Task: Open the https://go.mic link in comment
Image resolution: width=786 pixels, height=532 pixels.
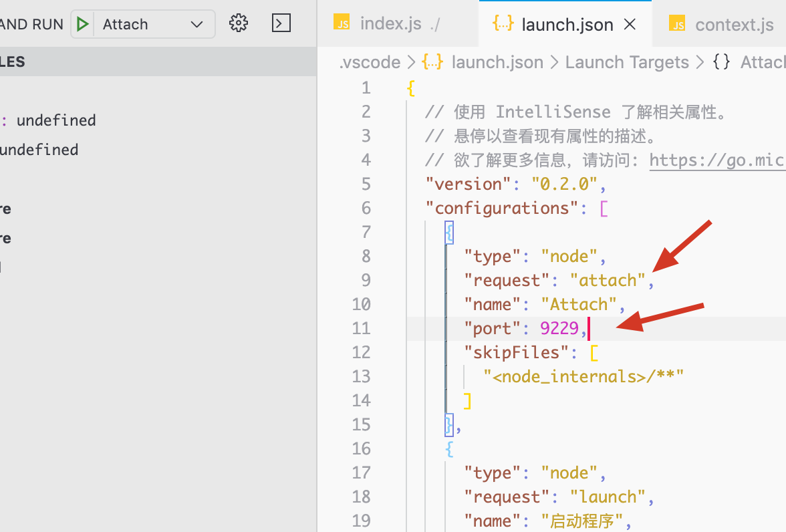Action: [x=716, y=160]
